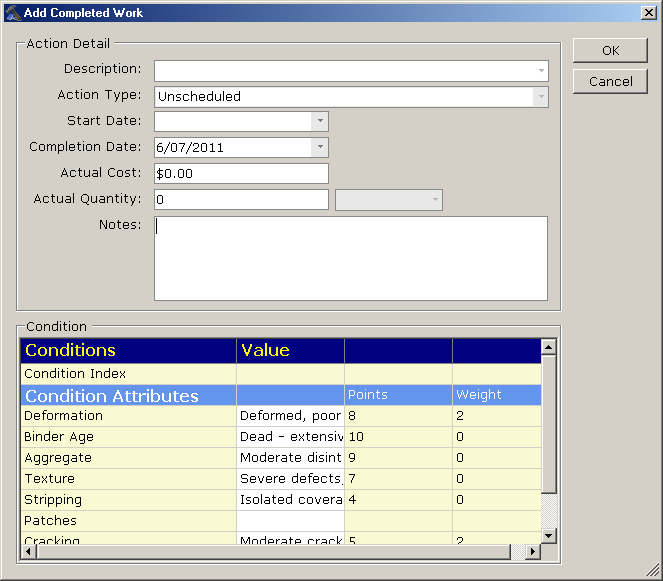Select the Deformation row label
Viewport: 663px width, 581px height.
pyautogui.click(x=129, y=416)
